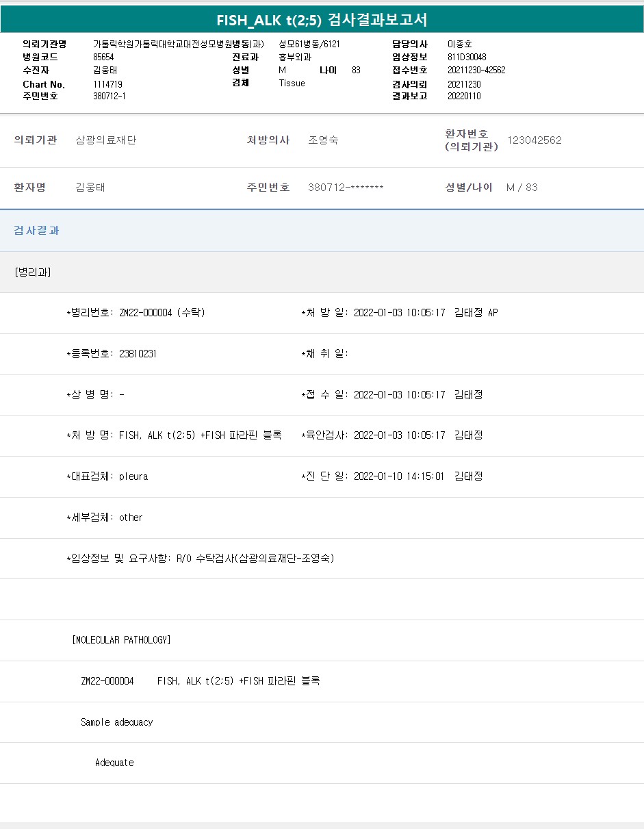Click 접수번호 value 20211230-42562
The width and height of the screenshot is (644, 829).
pos(476,71)
